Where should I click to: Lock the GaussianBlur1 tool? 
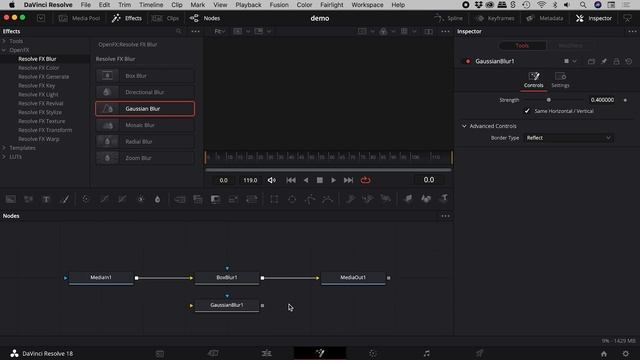[616, 61]
